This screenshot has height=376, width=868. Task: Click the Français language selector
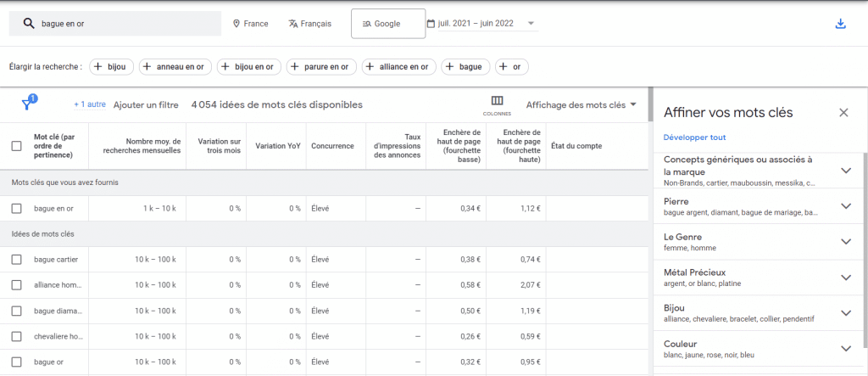309,24
